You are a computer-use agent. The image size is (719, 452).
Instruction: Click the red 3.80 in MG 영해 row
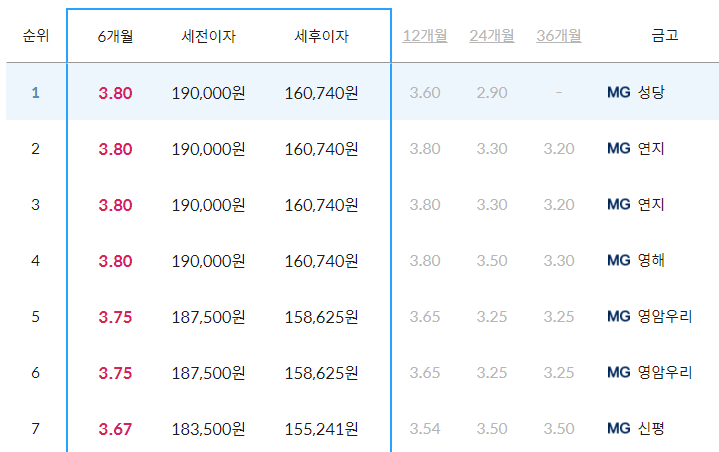tap(115, 261)
